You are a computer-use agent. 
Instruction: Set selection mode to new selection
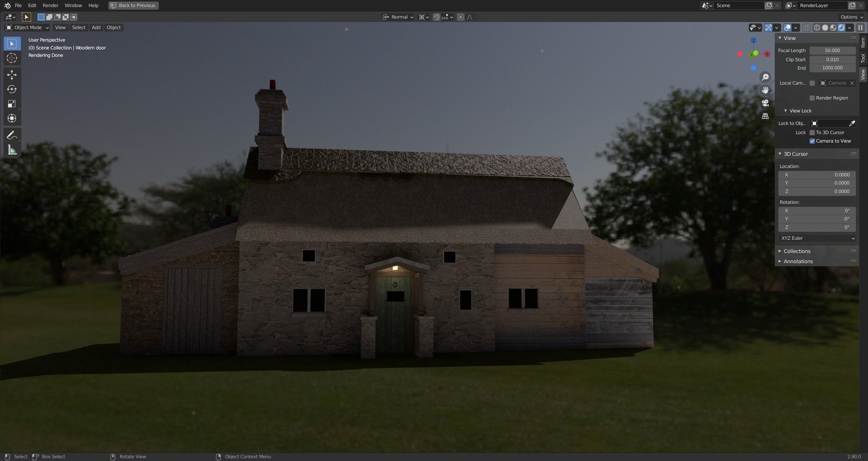tap(41, 17)
